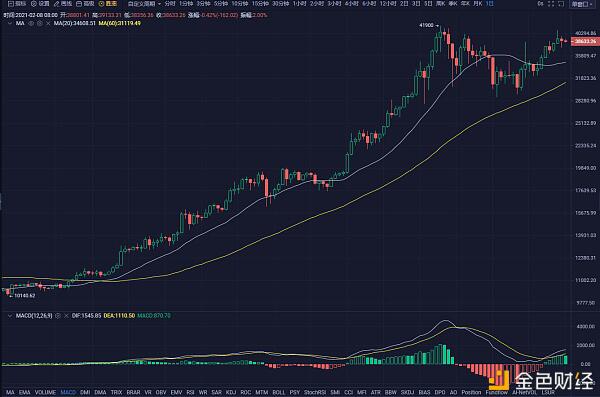
Task: Click the current price tag on price axis
Action: (585, 41)
